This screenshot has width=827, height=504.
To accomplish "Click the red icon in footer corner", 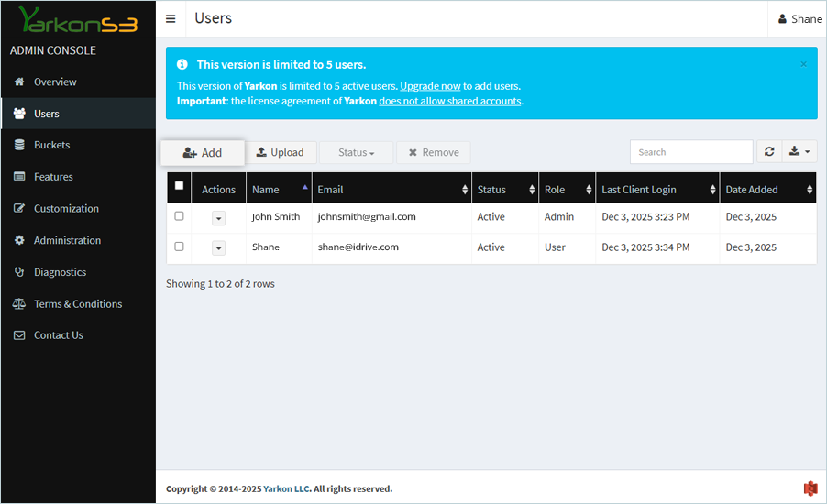I will (x=810, y=488).
